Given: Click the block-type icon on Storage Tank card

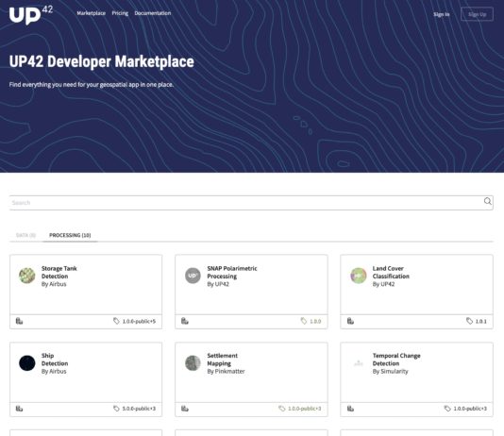Looking at the screenshot, I should pos(19,321).
